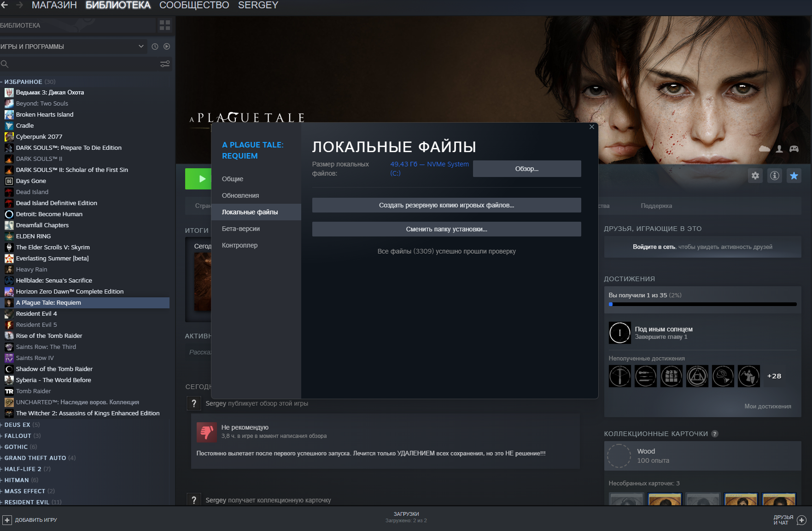Click the add game plus icon
Screen dimensions: 812x531
point(7,520)
